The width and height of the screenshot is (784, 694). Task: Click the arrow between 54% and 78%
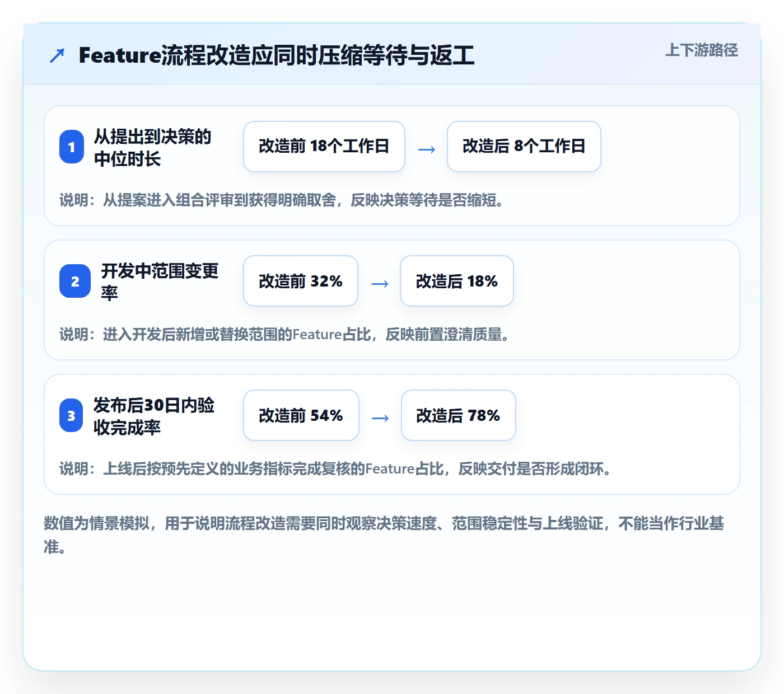pos(380,418)
